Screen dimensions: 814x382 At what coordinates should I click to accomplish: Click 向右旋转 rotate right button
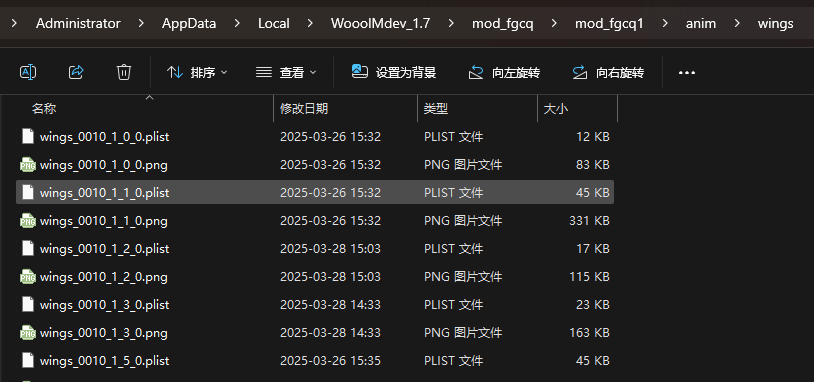(x=608, y=72)
